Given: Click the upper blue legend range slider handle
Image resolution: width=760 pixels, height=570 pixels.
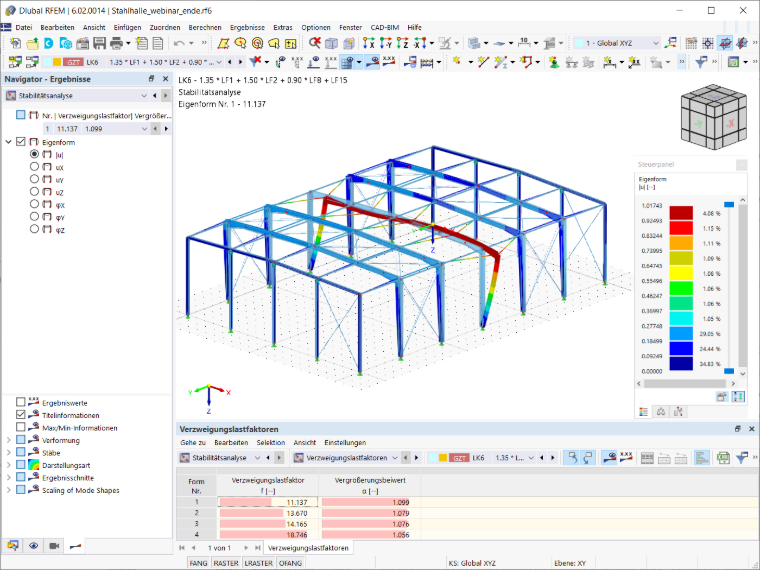Looking at the screenshot, I should point(728,205).
